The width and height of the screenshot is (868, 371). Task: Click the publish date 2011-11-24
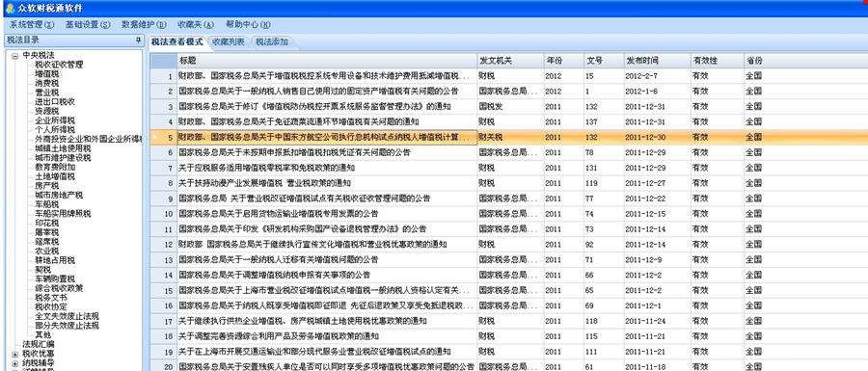657,321
